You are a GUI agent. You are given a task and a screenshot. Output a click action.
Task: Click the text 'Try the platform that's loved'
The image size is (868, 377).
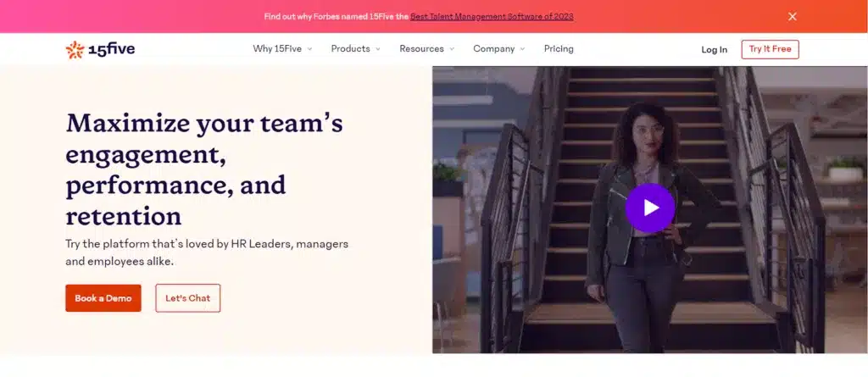207,252
